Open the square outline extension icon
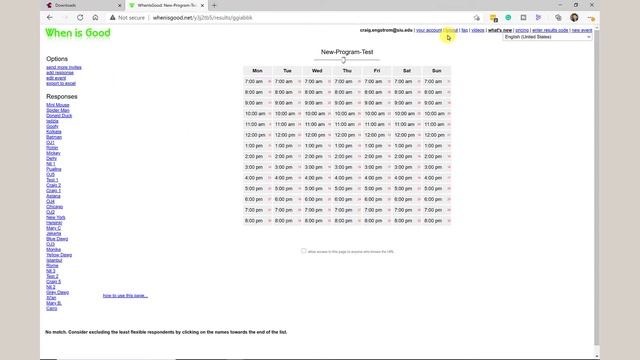This screenshot has width=640, height=360. (523, 18)
